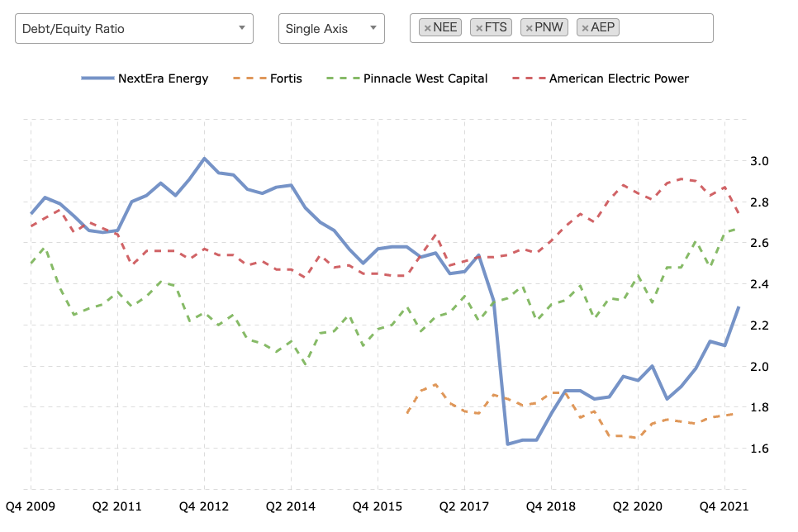Click the empty area of the ticker input
798x532 pixels.
[666, 28]
